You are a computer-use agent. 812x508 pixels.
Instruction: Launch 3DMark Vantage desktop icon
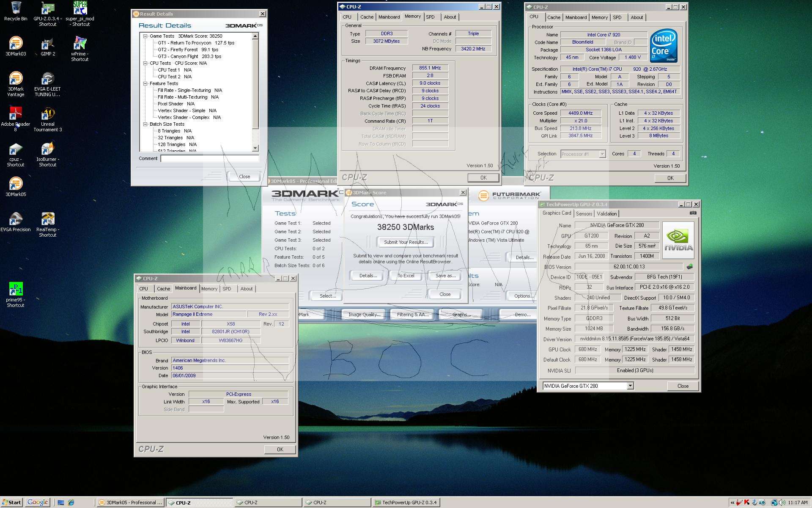(x=16, y=84)
